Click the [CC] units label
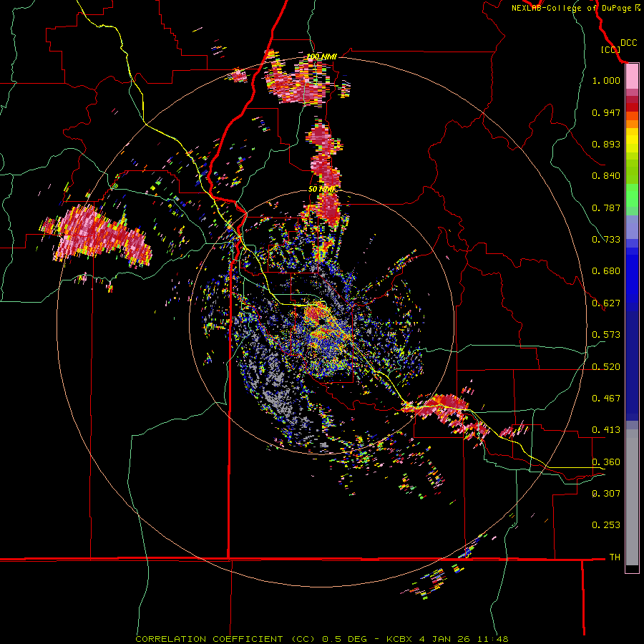644x644 pixels. 610,49
